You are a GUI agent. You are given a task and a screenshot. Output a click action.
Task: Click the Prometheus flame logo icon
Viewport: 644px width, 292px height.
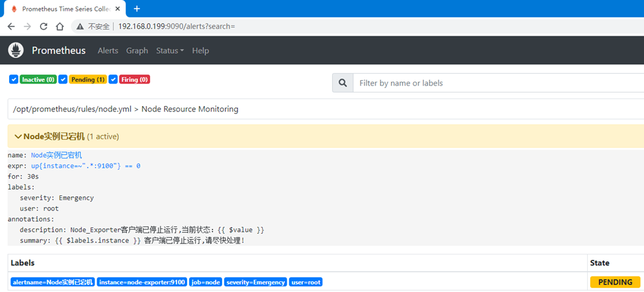(16, 50)
